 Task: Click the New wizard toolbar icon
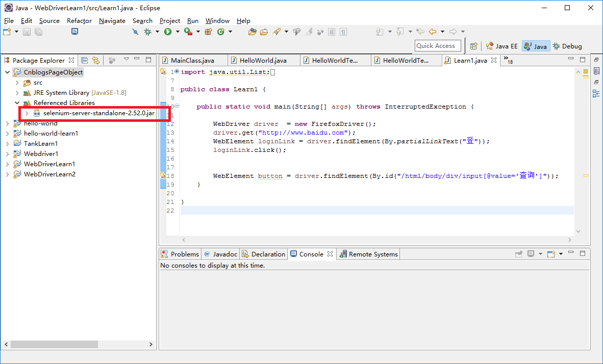tap(7, 32)
